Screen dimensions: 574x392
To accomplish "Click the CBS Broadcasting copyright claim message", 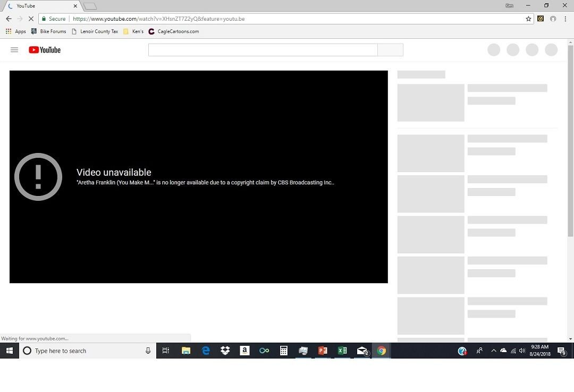I will [205, 182].
